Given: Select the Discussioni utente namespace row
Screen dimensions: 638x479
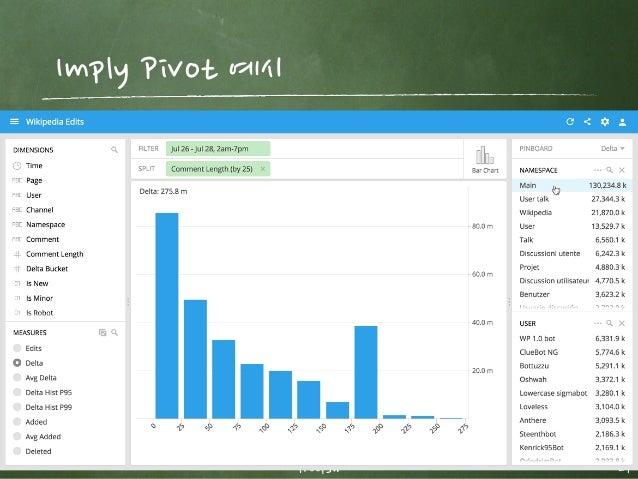Looking at the screenshot, I should 572,253.
